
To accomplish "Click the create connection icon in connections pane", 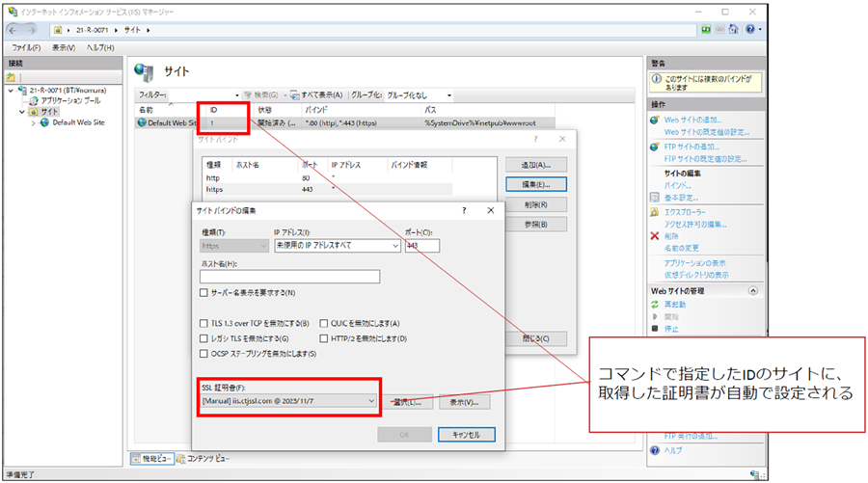I will [12, 76].
